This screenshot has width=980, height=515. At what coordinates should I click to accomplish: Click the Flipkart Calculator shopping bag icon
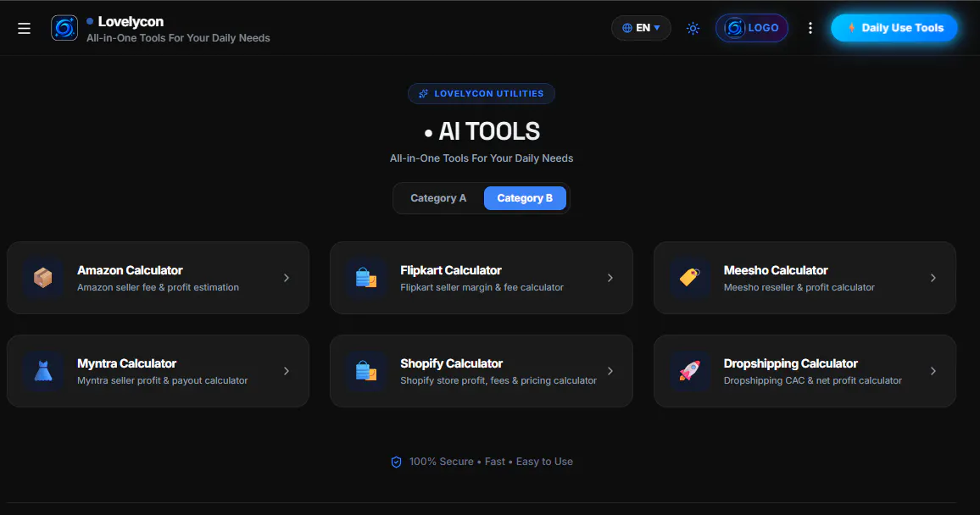366,278
